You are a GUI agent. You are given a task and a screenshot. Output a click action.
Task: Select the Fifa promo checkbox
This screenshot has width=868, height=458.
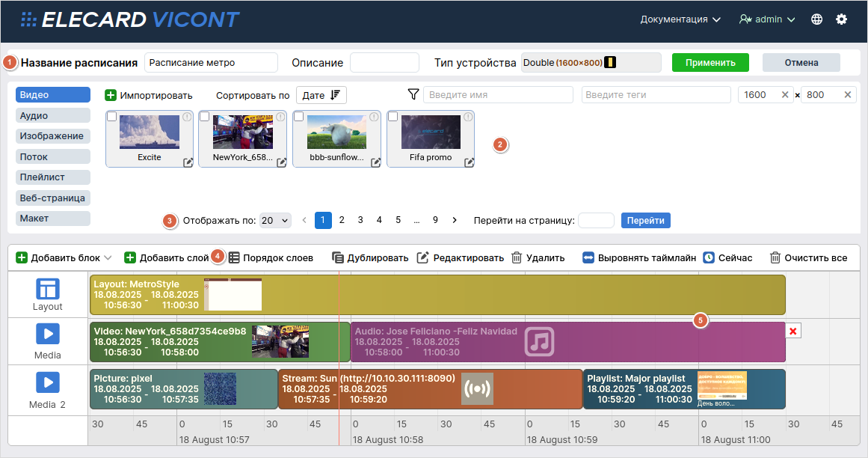(393, 117)
